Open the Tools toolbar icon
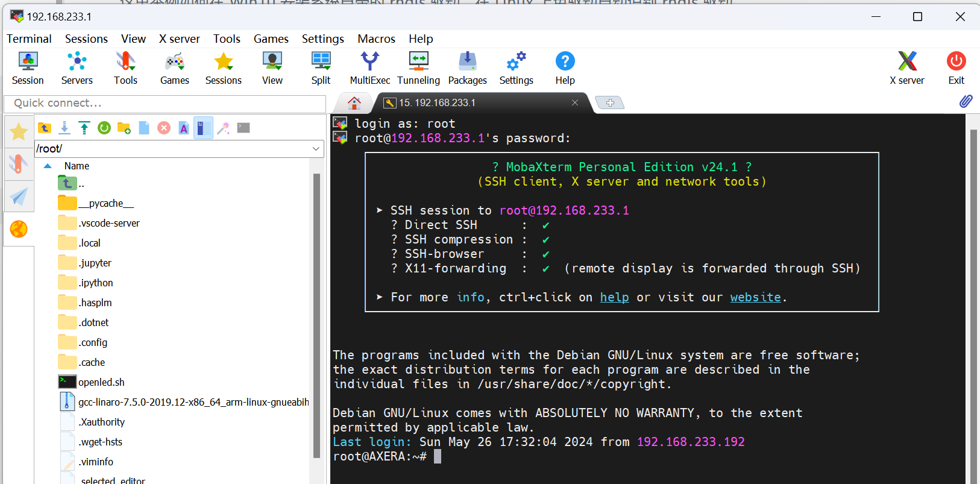The width and height of the screenshot is (980, 484). click(x=125, y=68)
